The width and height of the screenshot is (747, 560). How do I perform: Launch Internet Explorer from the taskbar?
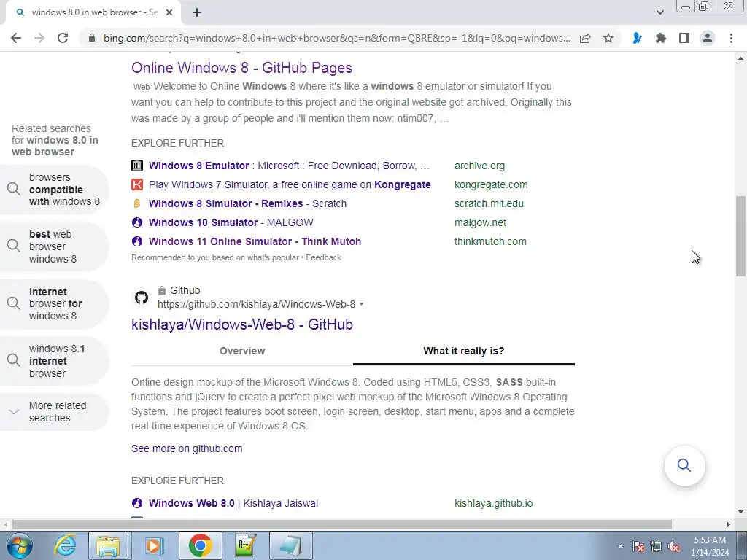[65, 545]
